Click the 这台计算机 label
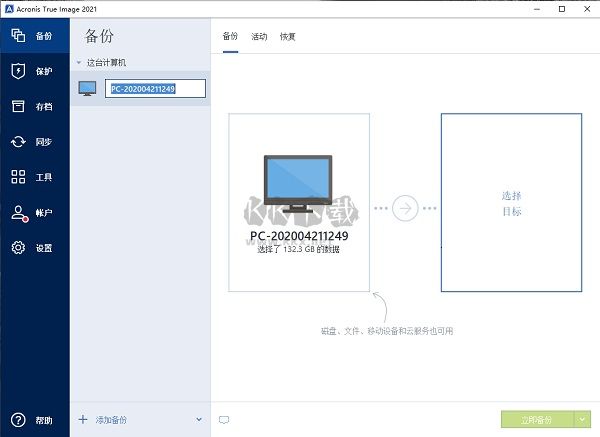 click(106, 62)
